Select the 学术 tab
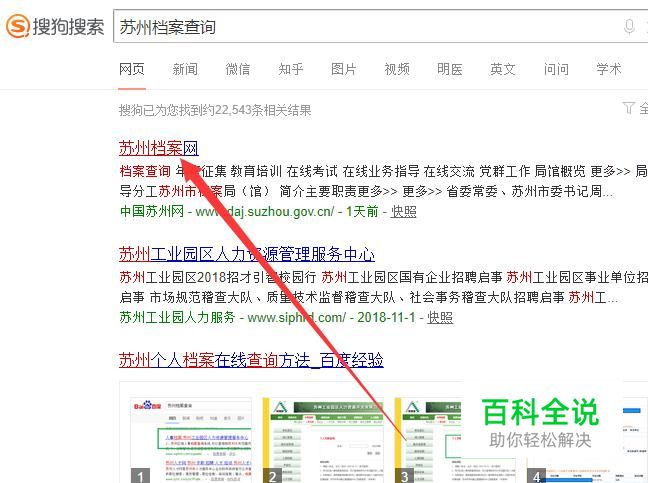 click(609, 69)
